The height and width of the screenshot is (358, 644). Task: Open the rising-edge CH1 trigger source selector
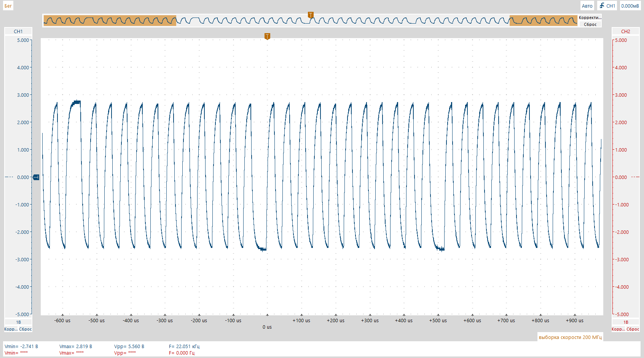(x=607, y=6)
